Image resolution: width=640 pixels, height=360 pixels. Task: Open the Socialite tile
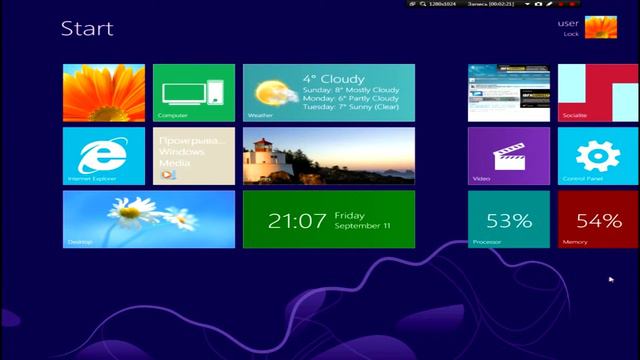(x=598, y=93)
